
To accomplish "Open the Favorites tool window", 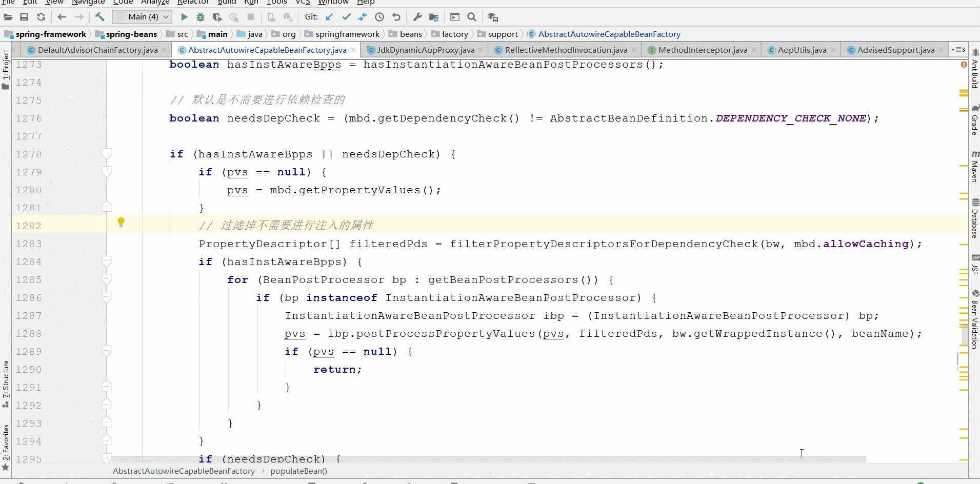I will coord(6,447).
